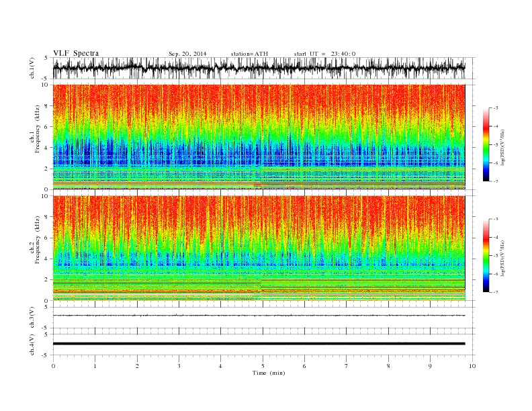The image size is (532, 411).
Task: Click inside the ch.1 spectrogram plot
Action: 259,137
